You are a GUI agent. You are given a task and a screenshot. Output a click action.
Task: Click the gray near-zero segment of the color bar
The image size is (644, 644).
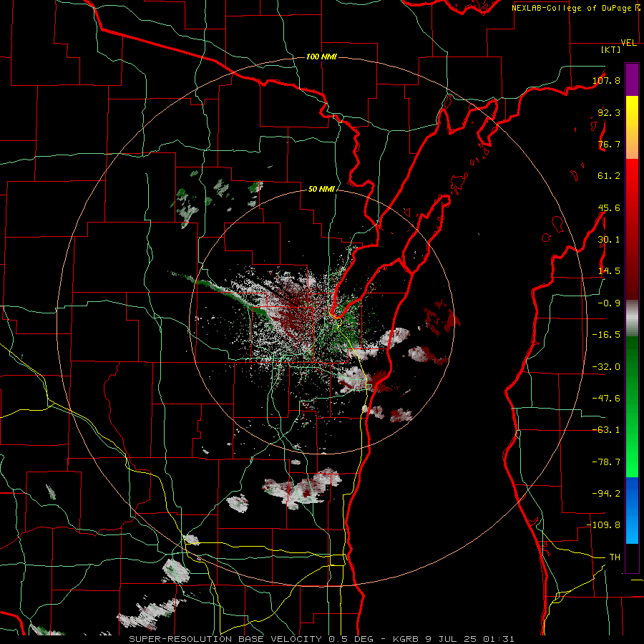[632, 318]
